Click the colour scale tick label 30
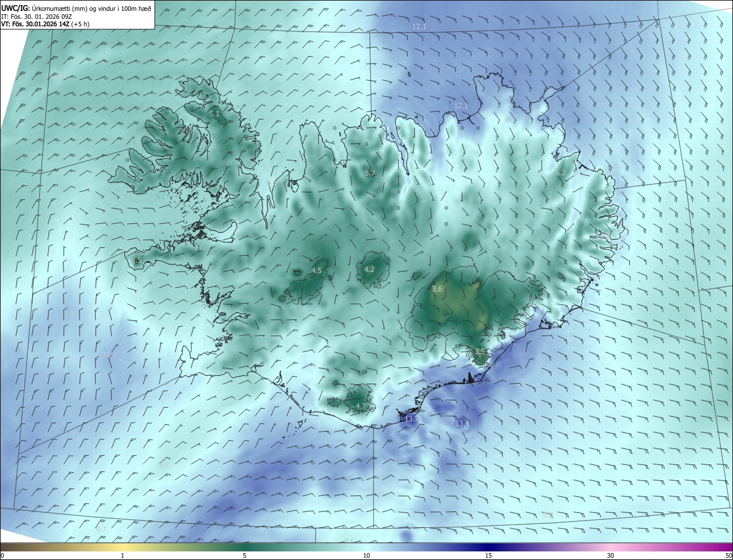This screenshot has width=733, height=560. (x=610, y=555)
